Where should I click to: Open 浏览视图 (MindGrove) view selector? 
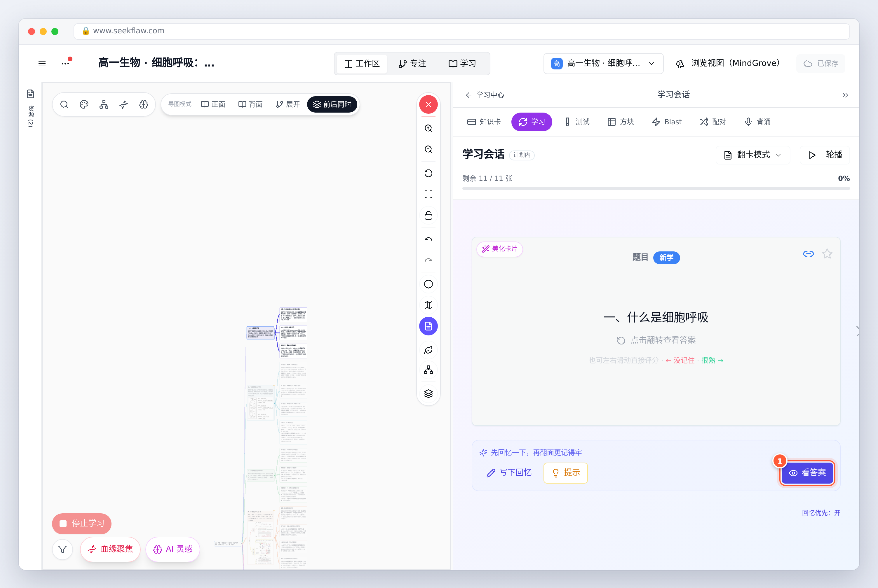pos(728,63)
